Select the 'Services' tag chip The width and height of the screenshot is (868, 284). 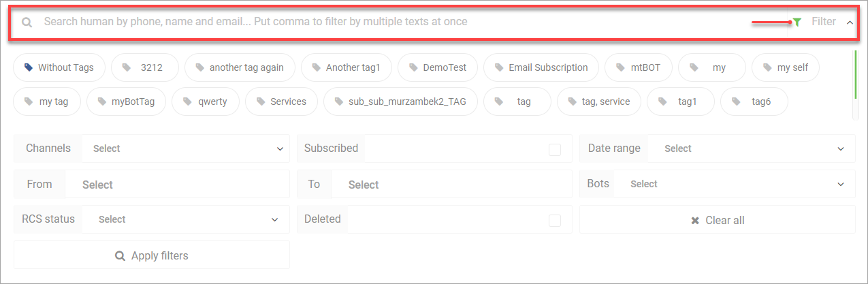(281, 101)
